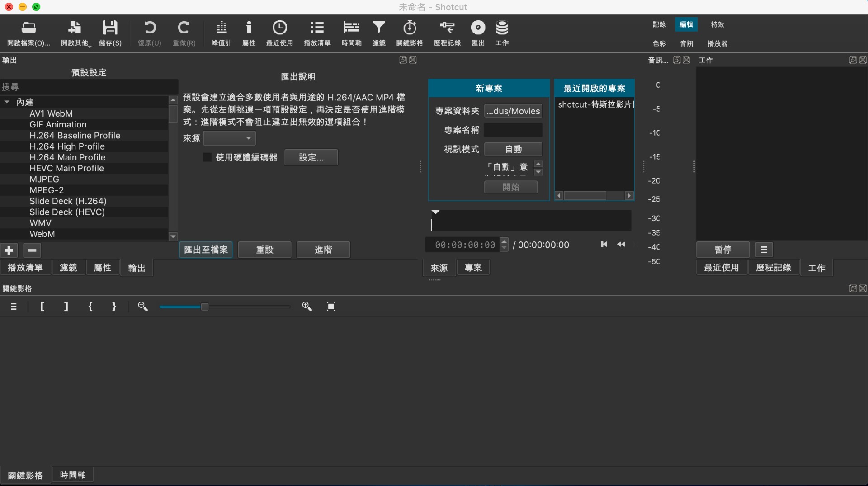This screenshot has width=868, height=486.
Task: Enable the 使用硬體編碼器 checkbox
Action: 207,157
